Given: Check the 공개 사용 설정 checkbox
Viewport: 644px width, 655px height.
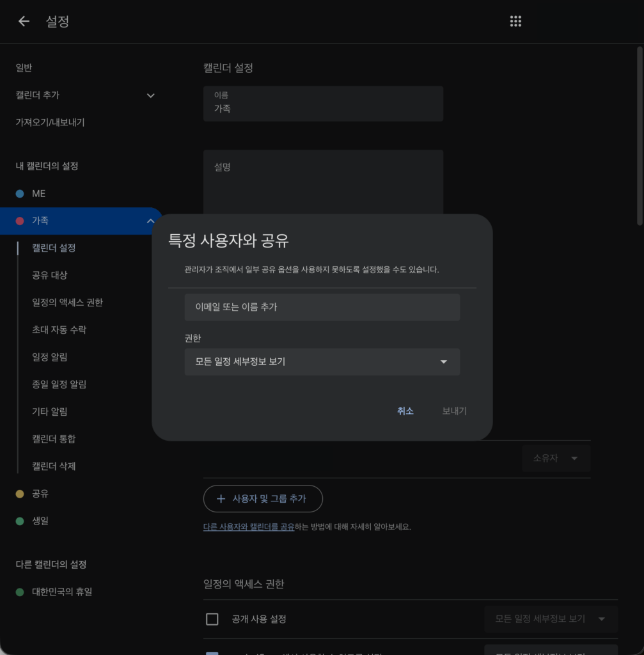Looking at the screenshot, I should [212, 619].
